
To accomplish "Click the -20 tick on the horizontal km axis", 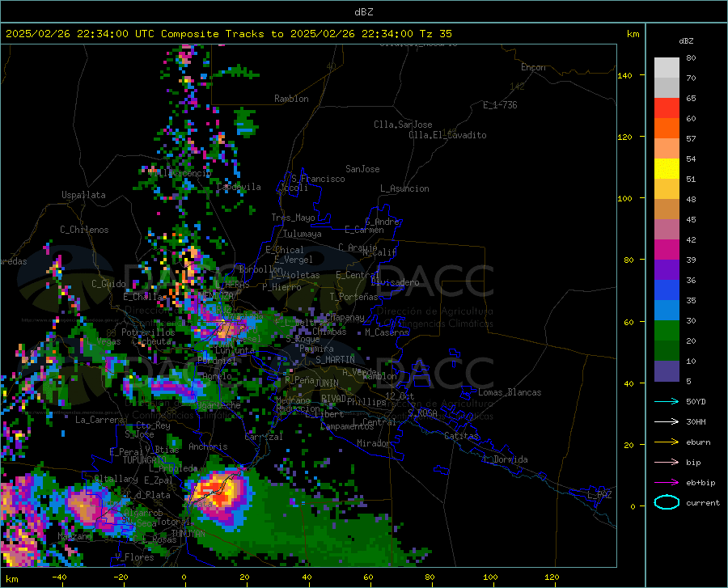I will pos(121,577).
